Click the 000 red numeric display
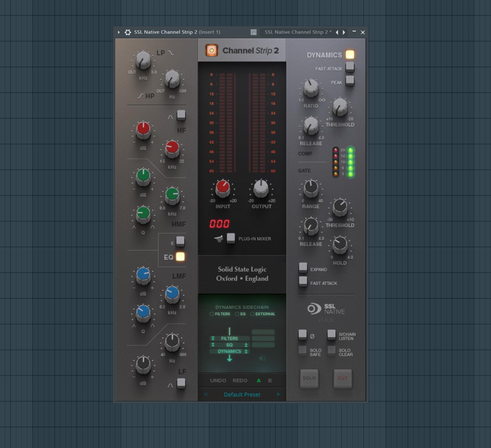This screenshot has width=491, height=448. tap(219, 224)
